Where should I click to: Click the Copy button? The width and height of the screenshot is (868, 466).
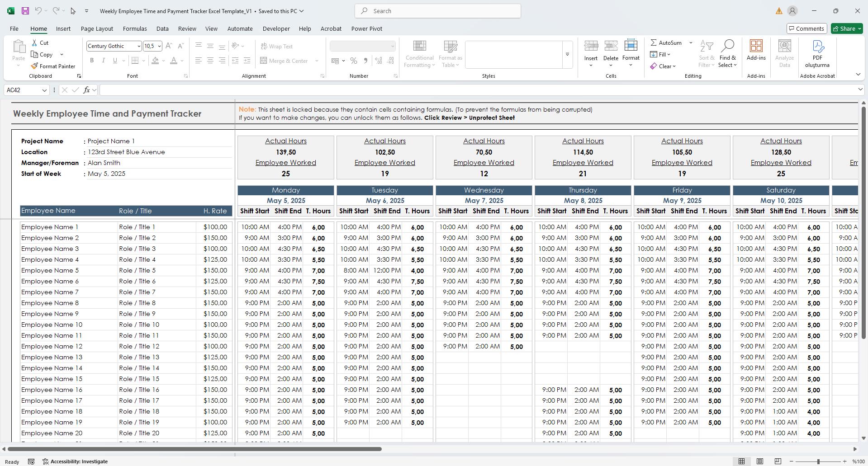pos(42,54)
